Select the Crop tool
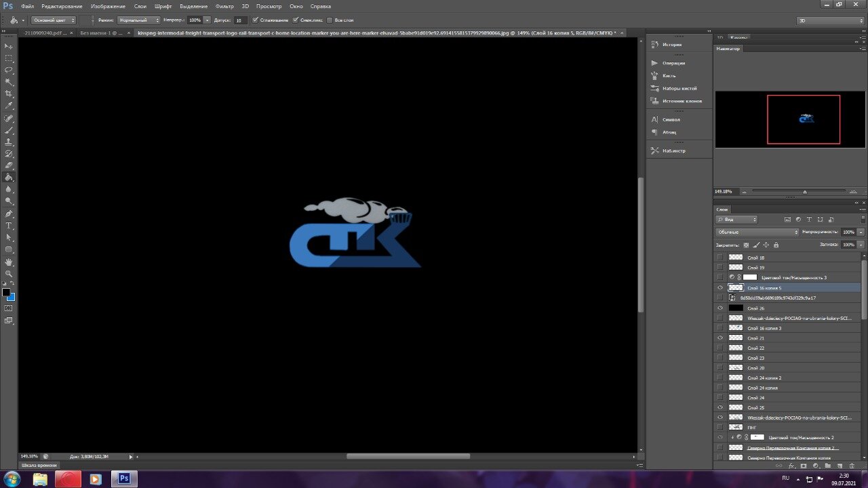Viewport: 868px width, 488px height. click(9, 94)
